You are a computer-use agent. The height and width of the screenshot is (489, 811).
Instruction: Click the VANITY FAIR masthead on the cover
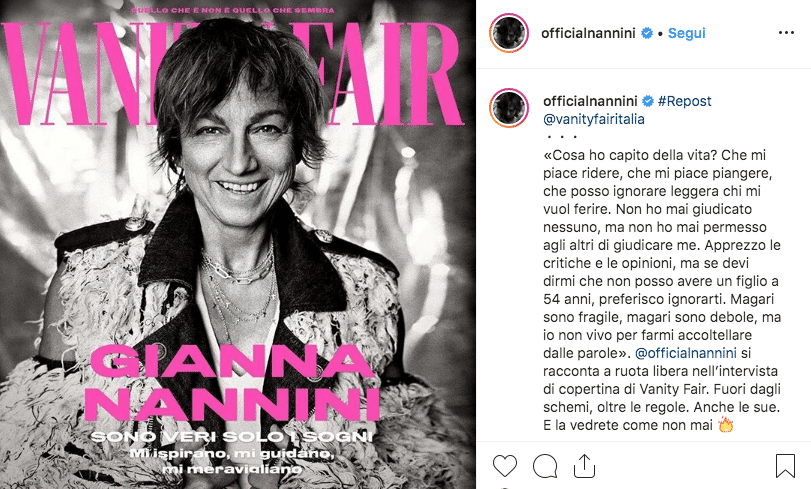[233, 73]
